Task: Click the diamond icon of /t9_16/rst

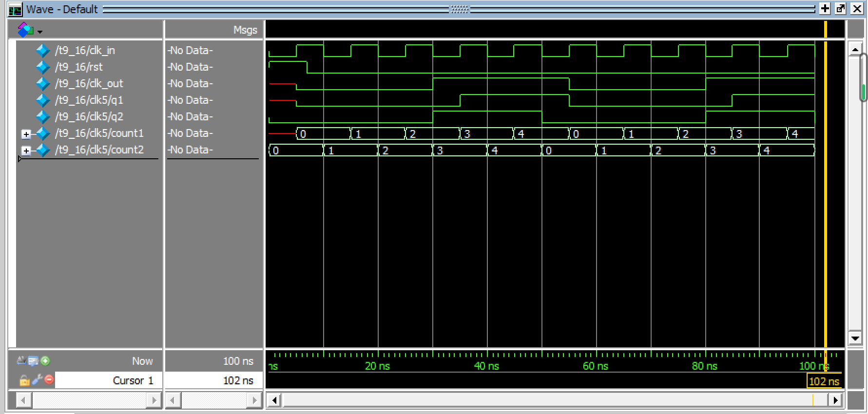Action: click(x=43, y=67)
